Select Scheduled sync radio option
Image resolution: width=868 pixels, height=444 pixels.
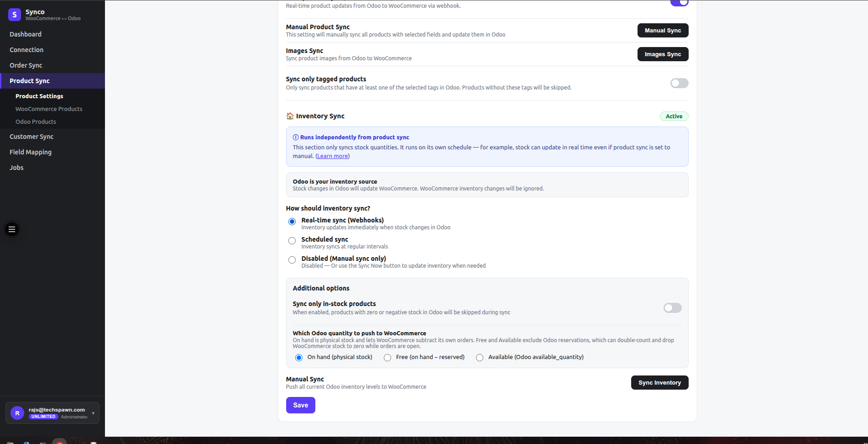[292, 241]
